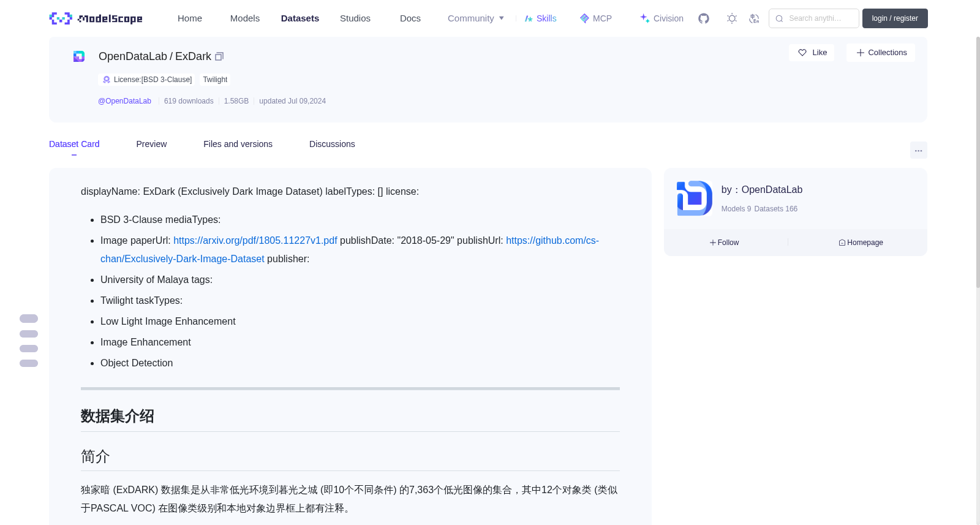Click the '简介' heading
The width and height of the screenshot is (980, 525).
(96, 456)
